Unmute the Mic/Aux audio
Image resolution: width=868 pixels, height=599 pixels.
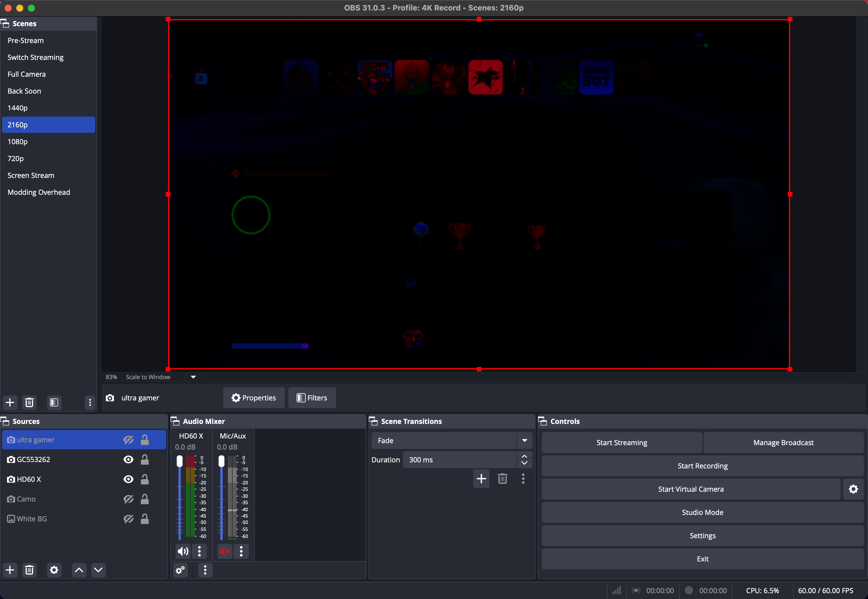pos(224,551)
